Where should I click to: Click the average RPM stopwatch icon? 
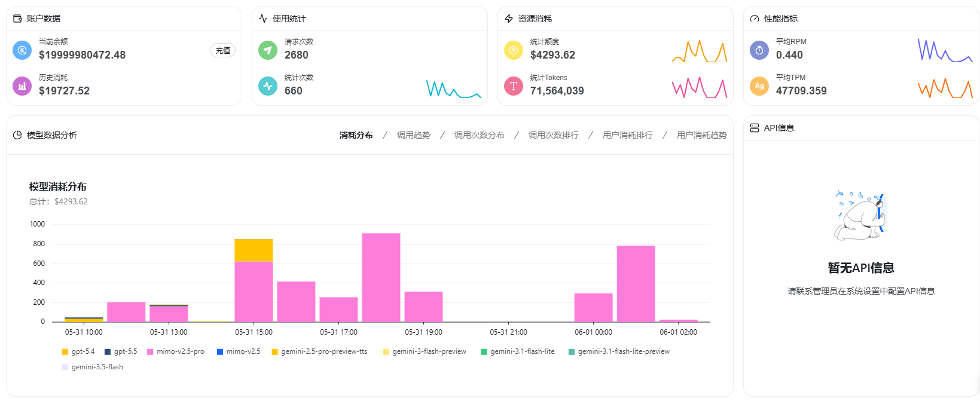[x=759, y=50]
